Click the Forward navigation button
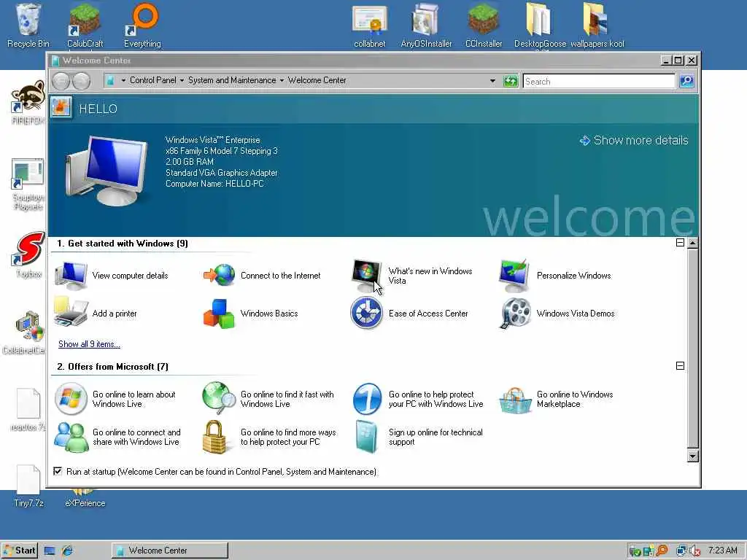The width and height of the screenshot is (747, 560). click(x=81, y=81)
